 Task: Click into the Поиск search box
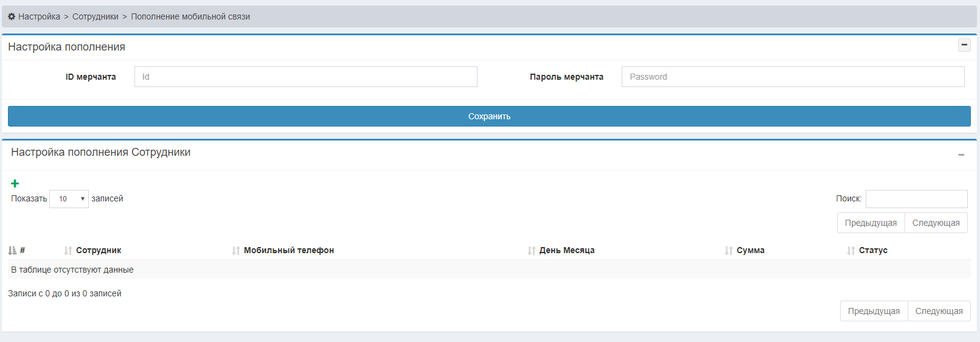(916, 199)
